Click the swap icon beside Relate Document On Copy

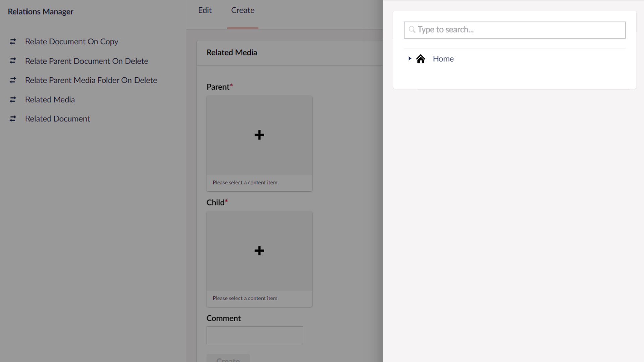point(13,41)
